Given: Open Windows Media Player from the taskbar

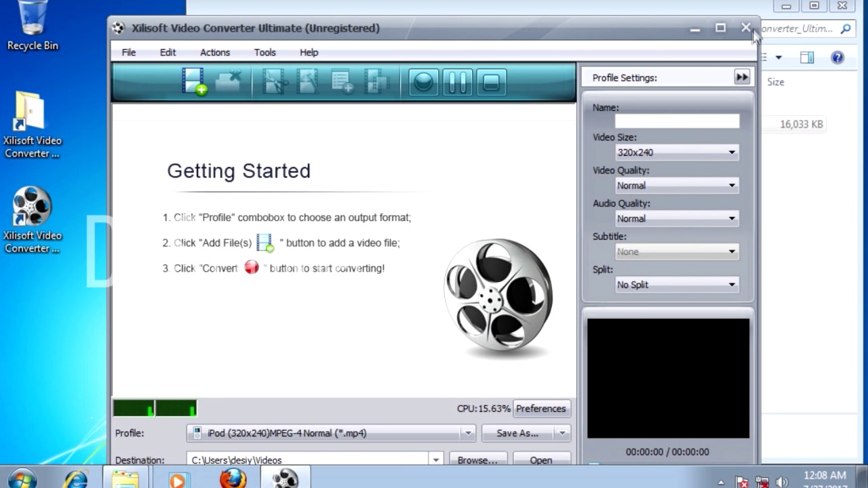Looking at the screenshot, I should click(x=178, y=479).
